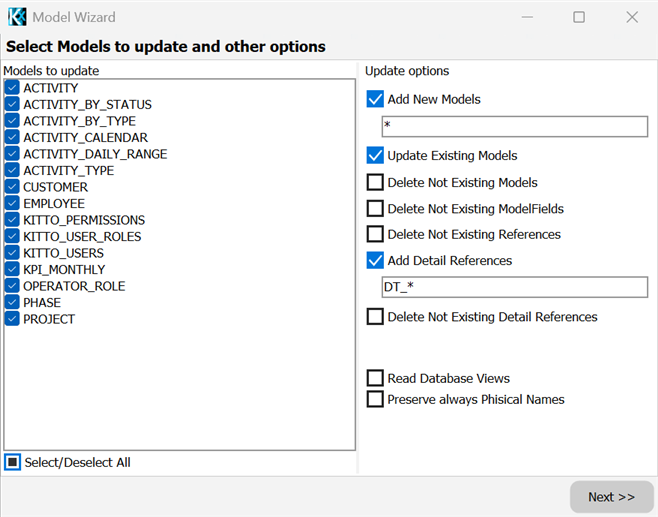The height and width of the screenshot is (517, 658).
Task: Click the EMPLOYEE row label
Action: click(54, 204)
